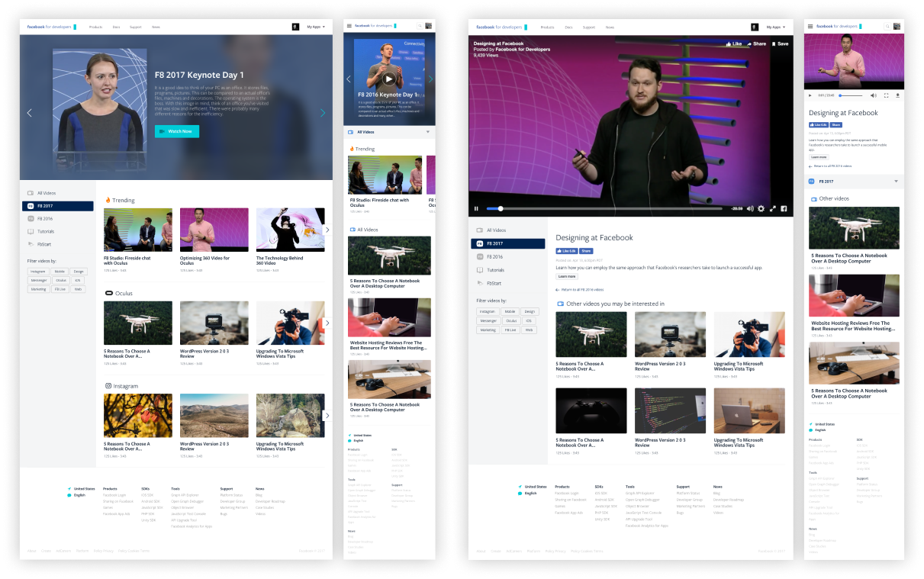Viewport: 924px width, 579px height.
Task: Click the Facebook logo icon in the large video player bar
Action: [x=784, y=208]
